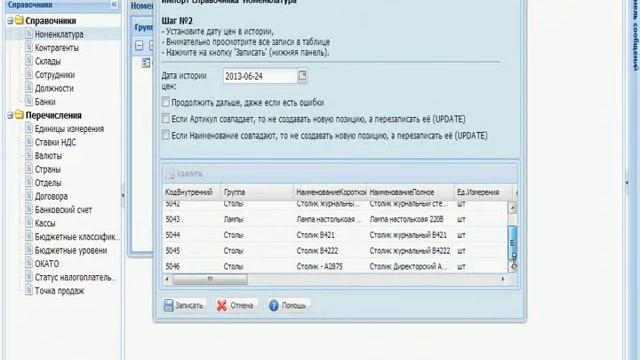
Task: Select cell Столик журнальный В4222
Action: click(x=410, y=251)
